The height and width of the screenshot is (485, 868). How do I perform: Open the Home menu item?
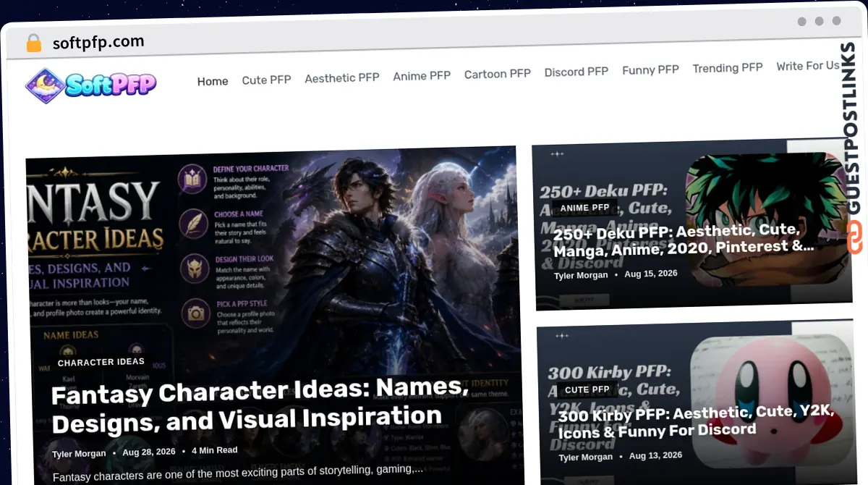coord(213,81)
